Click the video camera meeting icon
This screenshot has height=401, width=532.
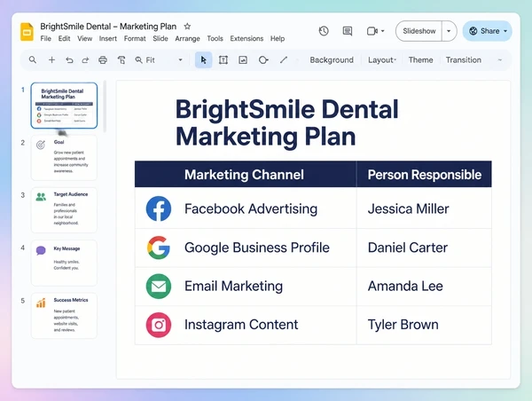coord(372,31)
